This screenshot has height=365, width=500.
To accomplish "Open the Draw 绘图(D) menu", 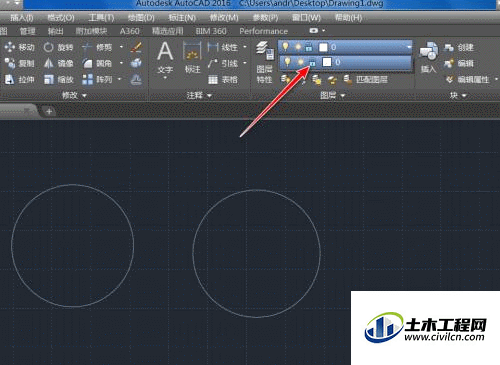I will (141, 18).
